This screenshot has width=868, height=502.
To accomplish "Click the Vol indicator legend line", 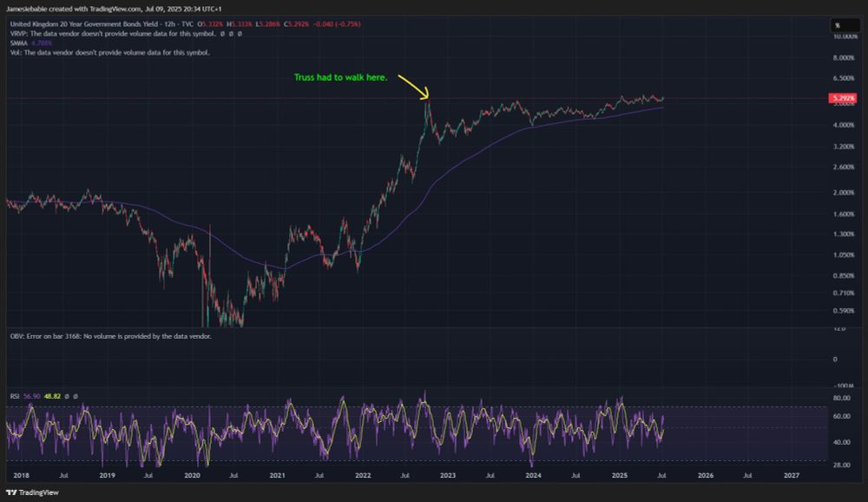I will (x=108, y=52).
